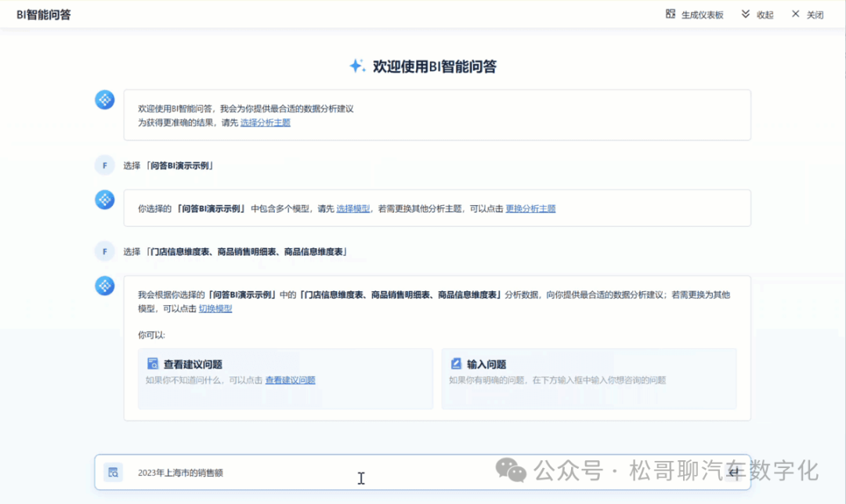Click the suggested-questions icon in input bar
The height and width of the screenshot is (504, 846).
(113, 472)
